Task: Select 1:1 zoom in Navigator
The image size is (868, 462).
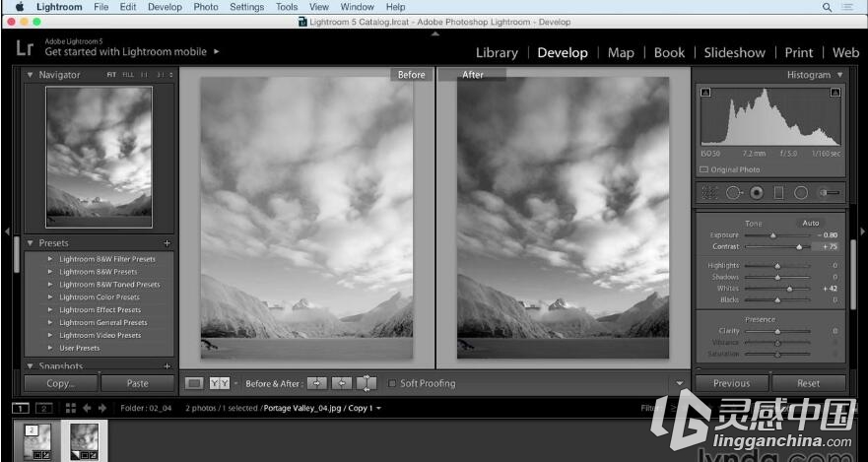Action: click(x=144, y=75)
